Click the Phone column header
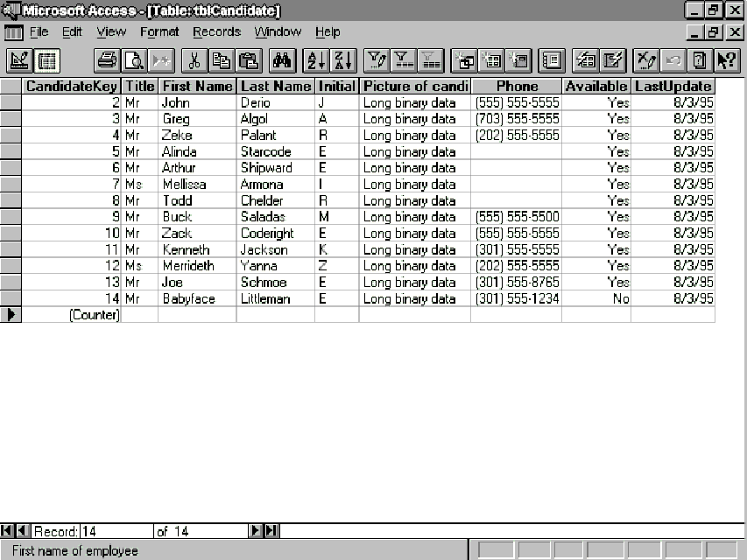 point(516,86)
